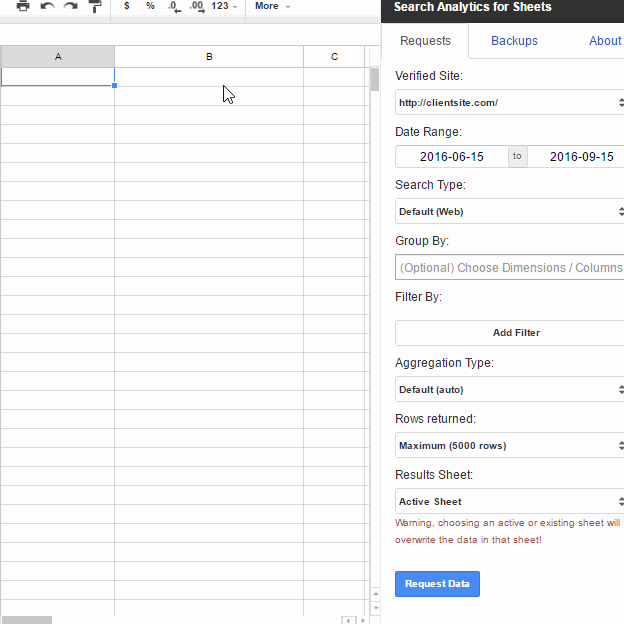Open Aggregation Type dropdown Default (auto)
Image resolution: width=624 pixels, height=624 pixels.
(509, 390)
